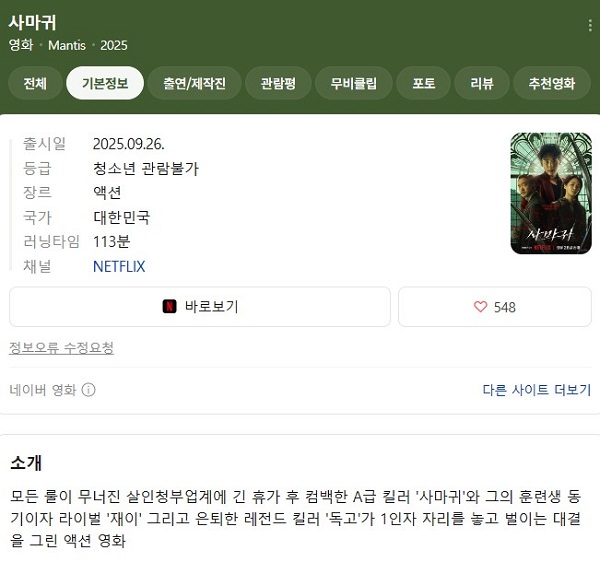Switch to the 출연/제작진 tab

coord(194,83)
